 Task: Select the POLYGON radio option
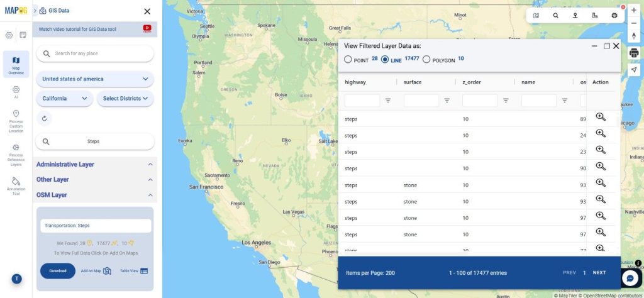coord(426,60)
